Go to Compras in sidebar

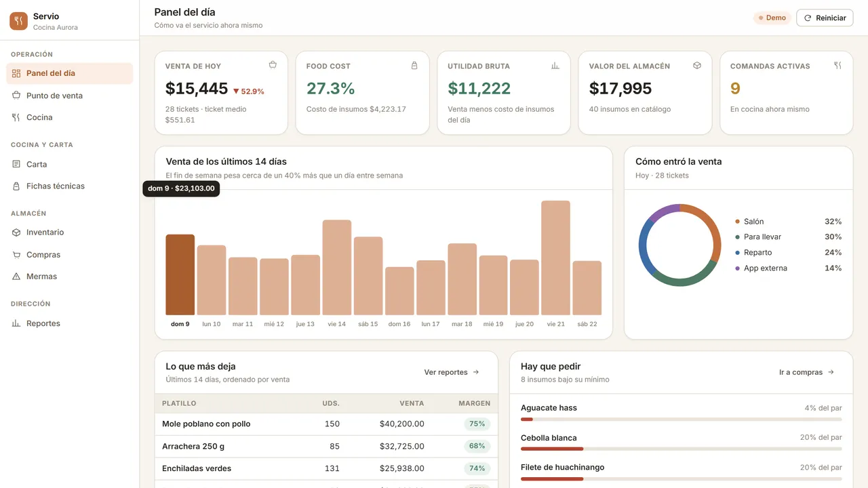pyautogui.click(x=70, y=255)
